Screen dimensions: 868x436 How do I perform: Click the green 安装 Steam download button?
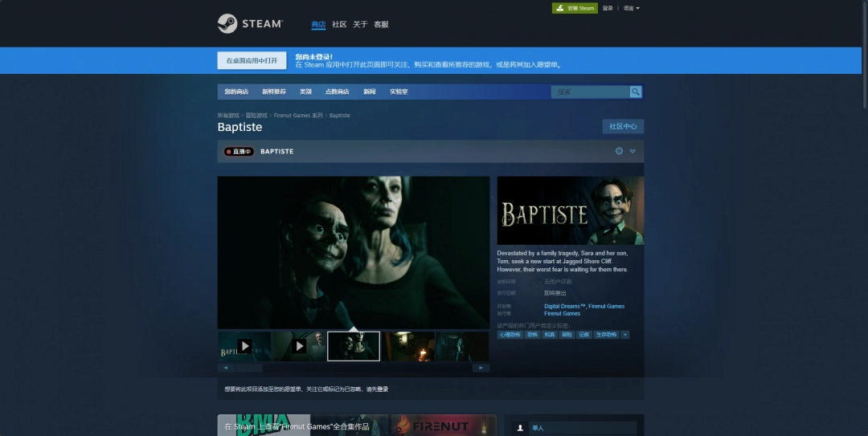pos(575,8)
